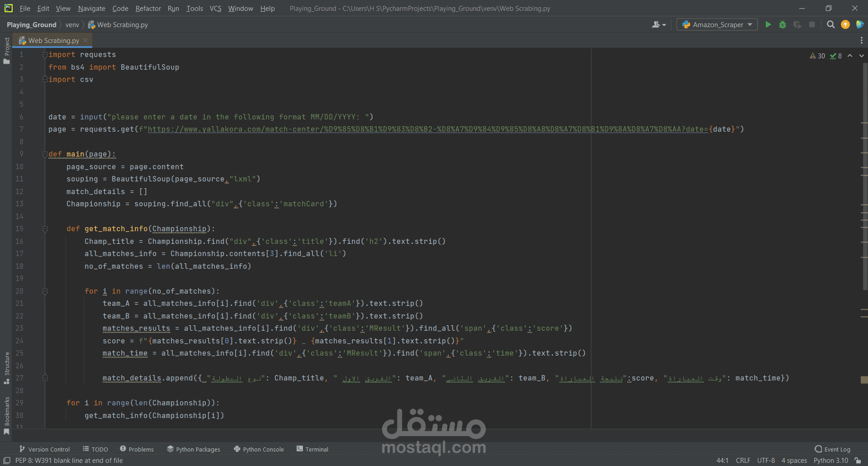The image size is (868, 466).
Task: Go to previous highlighted error arrow
Action: point(850,56)
